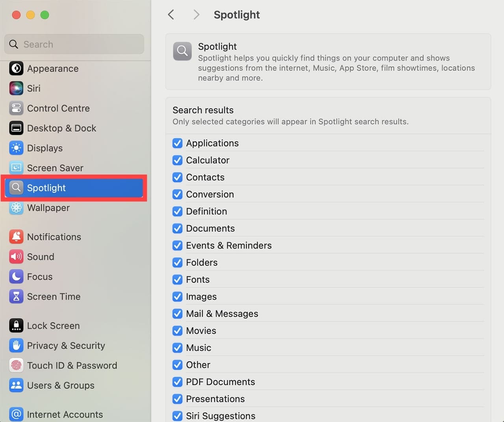Screen dimensions: 504x422
Task: Click the large Spotlight icon in description panel
Action: (182, 51)
